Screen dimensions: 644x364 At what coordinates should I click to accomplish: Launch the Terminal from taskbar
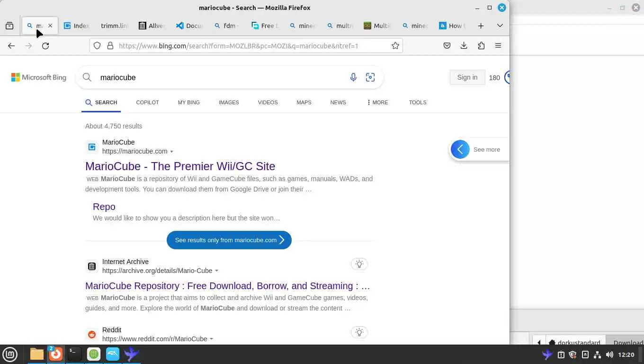75,354
